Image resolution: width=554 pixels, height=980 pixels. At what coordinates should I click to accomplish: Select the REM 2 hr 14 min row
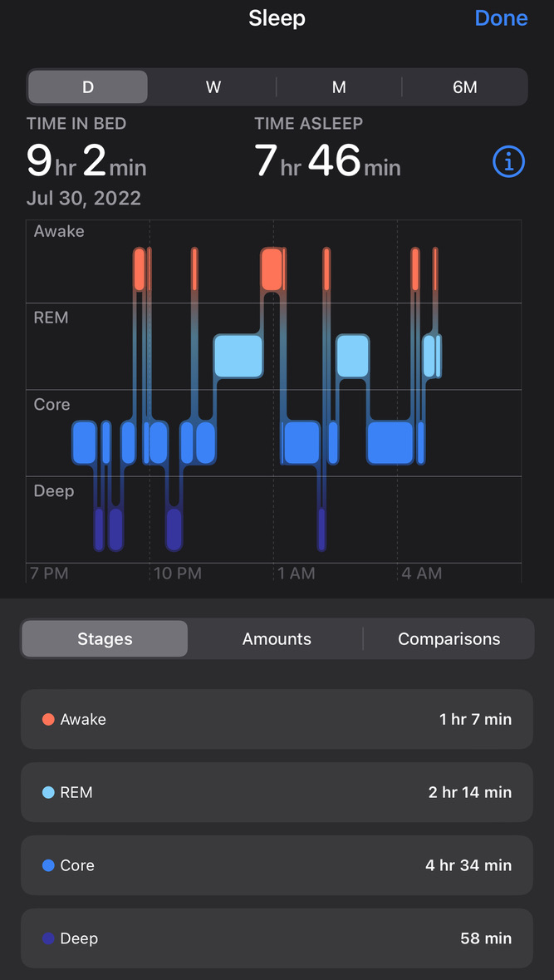click(277, 792)
